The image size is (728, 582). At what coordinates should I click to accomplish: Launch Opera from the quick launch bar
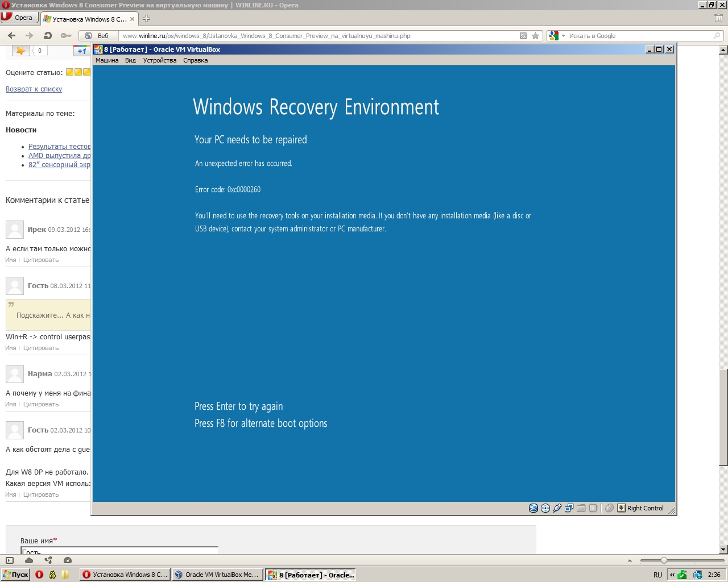point(39,575)
